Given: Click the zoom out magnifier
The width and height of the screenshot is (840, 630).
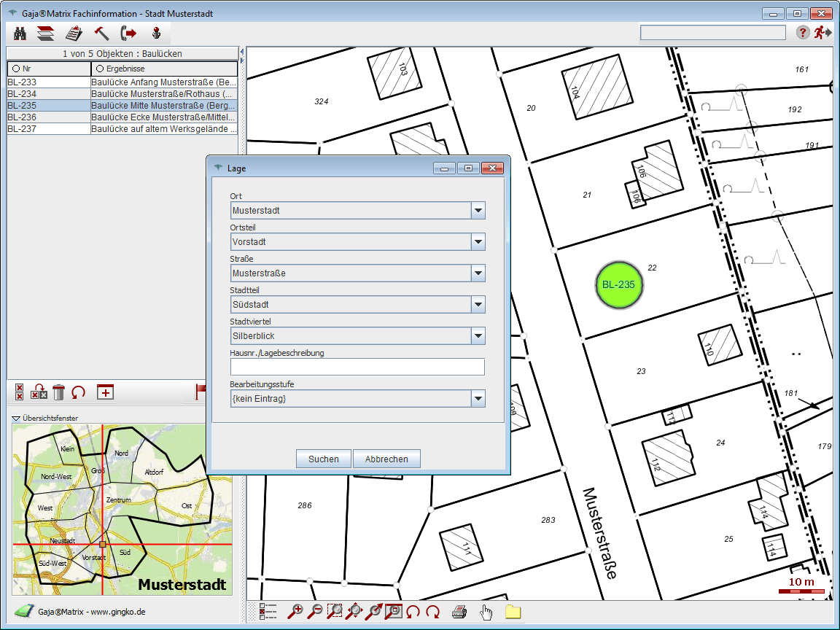Looking at the screenshot, I should click(x=316, y=612).
